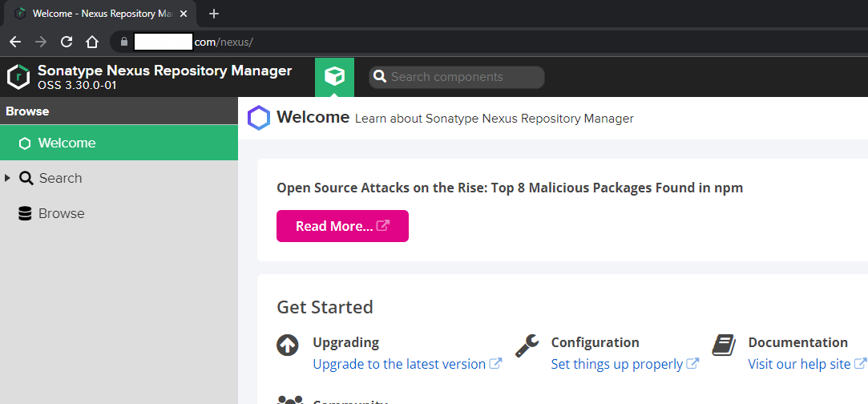Click the Documentation heading text
The width and height of the screenshot is (868, 404).
[797, 342]
